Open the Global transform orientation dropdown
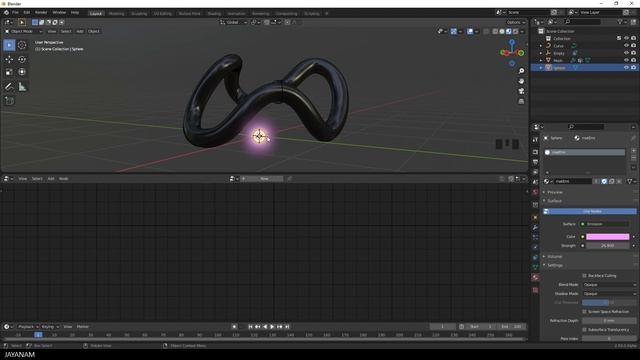 pyautogui.click(x=233, y=22)
